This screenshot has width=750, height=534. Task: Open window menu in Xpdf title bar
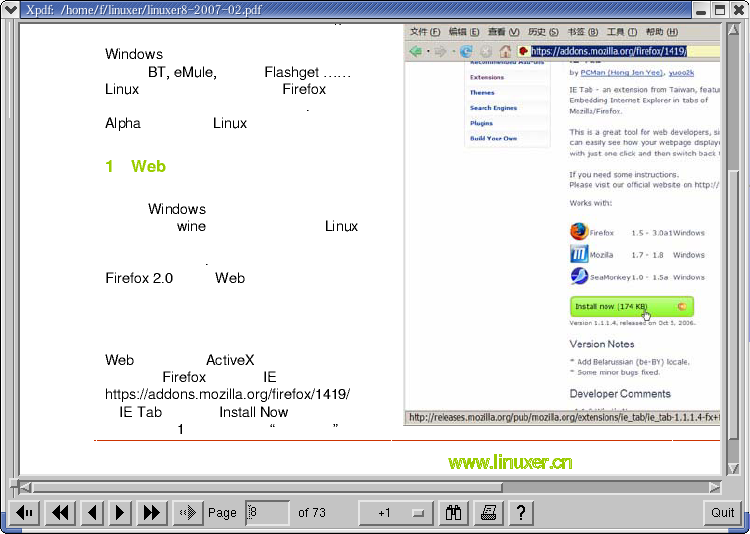11,9
